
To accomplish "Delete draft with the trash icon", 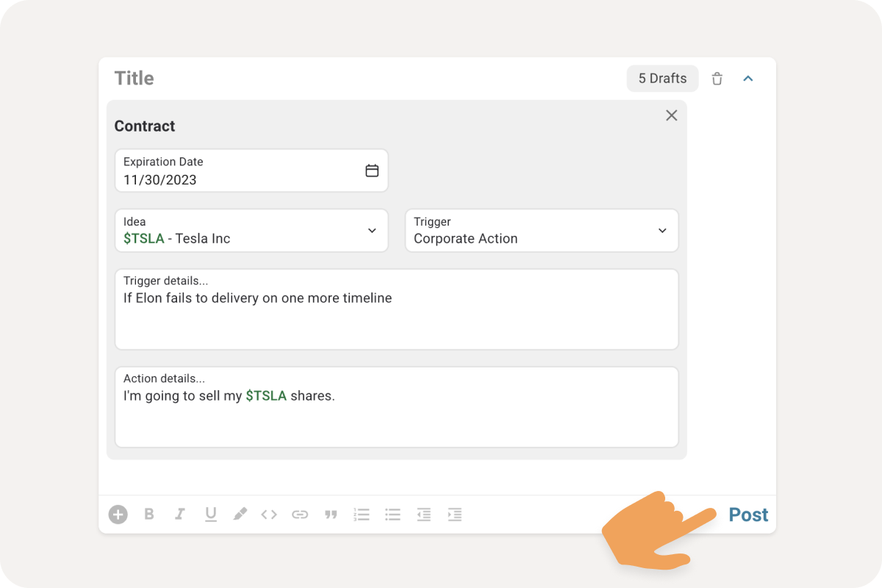I will pyautogui.click(x=717, y=79).
